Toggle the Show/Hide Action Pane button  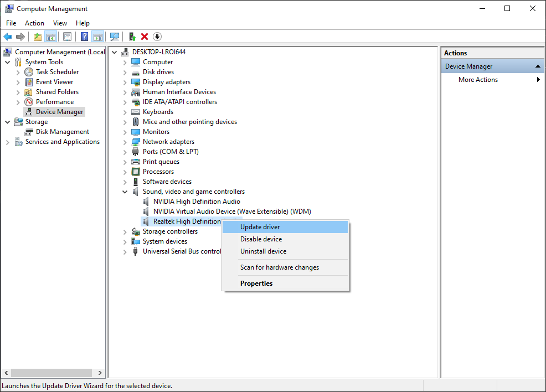pyautogui.click(x=97, y=37)
